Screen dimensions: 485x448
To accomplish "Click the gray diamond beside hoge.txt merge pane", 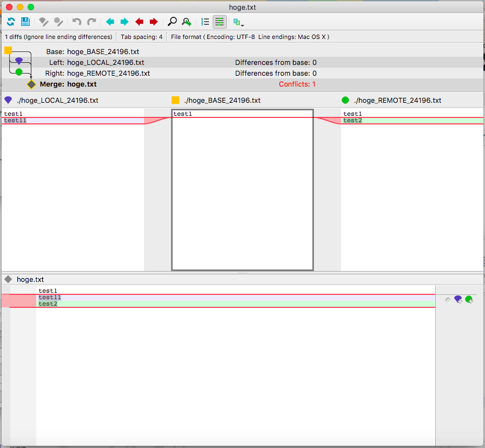I will pos(8,279).
